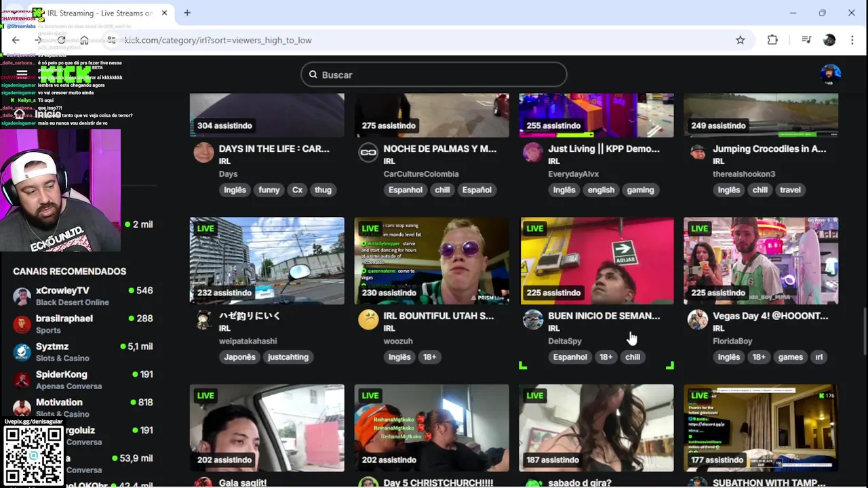
Task: Click the irl tag under FloridaBoy
Action: (819, 357)
